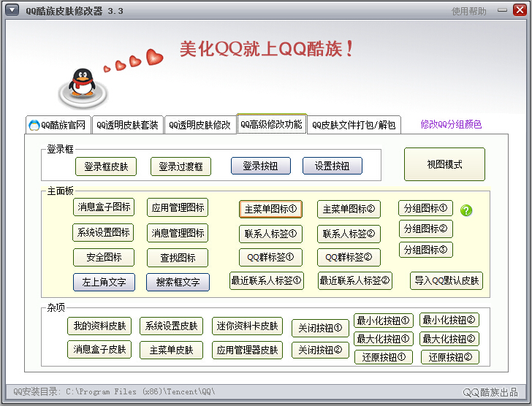Click the QQ群标签① button

(270, 258)
